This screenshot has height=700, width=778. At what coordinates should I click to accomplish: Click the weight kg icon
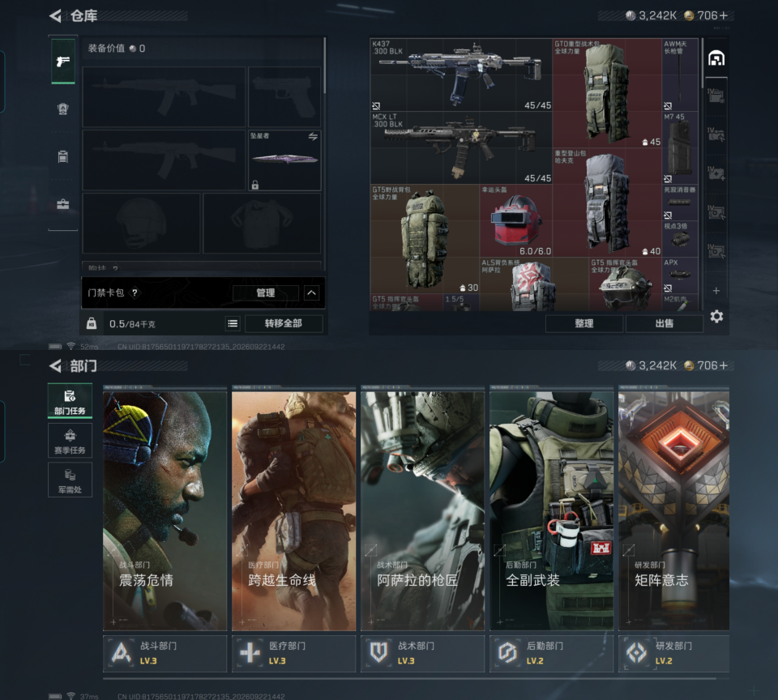[92, 324]
